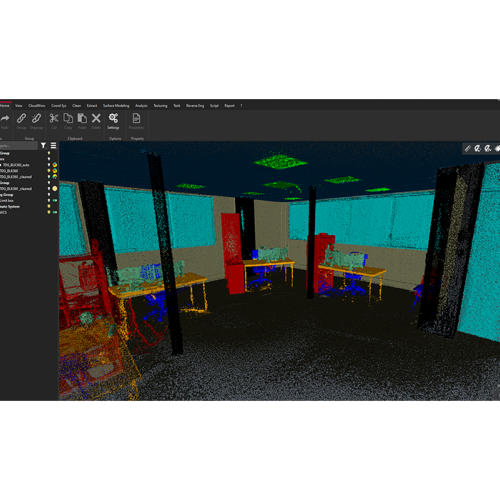Toggle visibility bulb of Limit box row
500x500 pixels.
(49, 200)
